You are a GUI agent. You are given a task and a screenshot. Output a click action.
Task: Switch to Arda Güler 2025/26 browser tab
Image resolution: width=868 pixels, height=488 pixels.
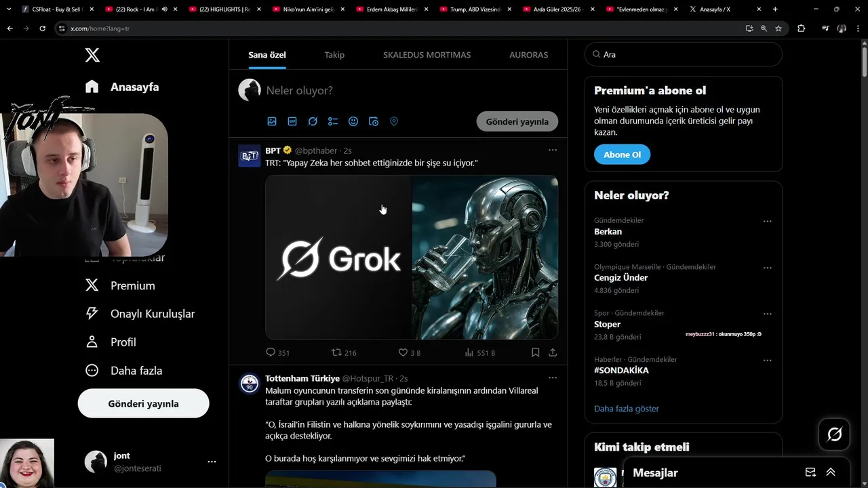559,9
